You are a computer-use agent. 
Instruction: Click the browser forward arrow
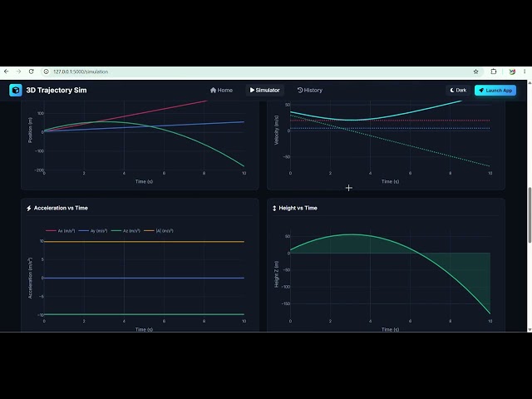[18, 71]
